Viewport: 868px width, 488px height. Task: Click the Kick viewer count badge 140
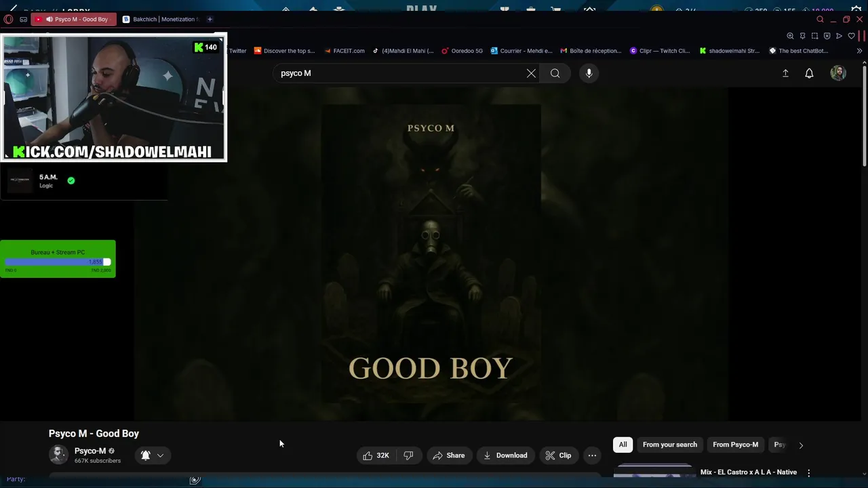(205, 47)
